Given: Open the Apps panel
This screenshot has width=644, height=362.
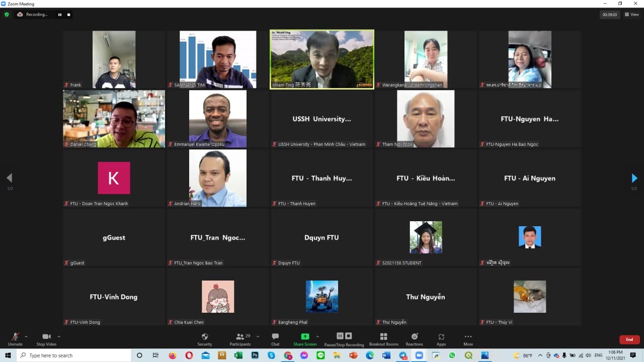Looking at the screenshot, I should [x=441, y=339].
